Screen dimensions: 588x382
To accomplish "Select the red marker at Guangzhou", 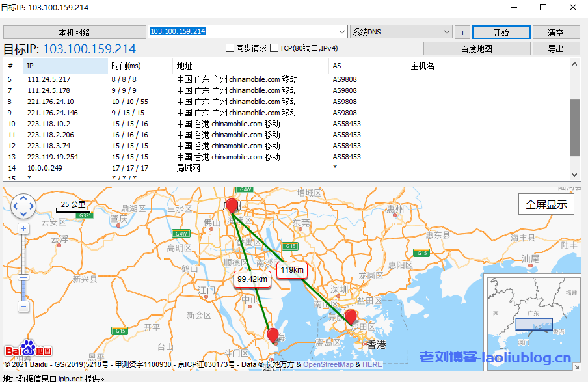I will click(x=232, y=206).
